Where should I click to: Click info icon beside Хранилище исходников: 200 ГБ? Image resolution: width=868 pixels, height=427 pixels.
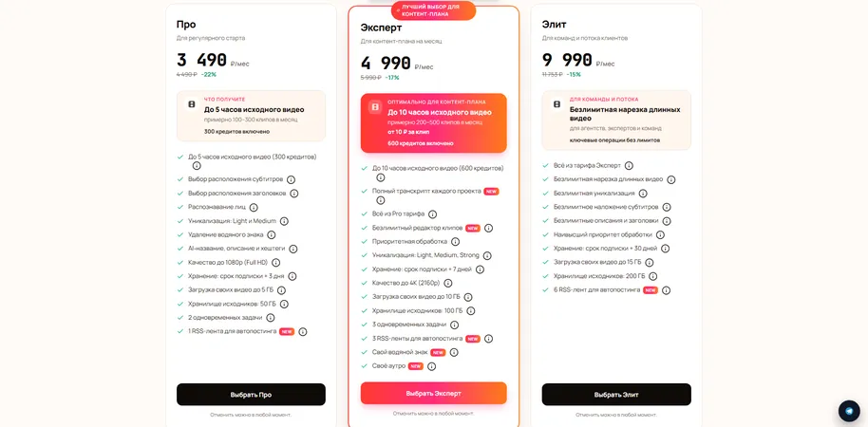tap(653, 276)
